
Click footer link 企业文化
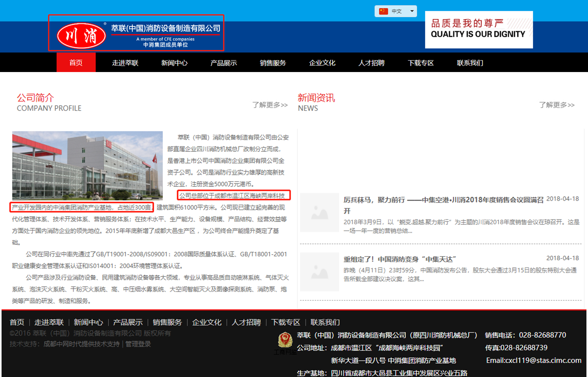207,322
